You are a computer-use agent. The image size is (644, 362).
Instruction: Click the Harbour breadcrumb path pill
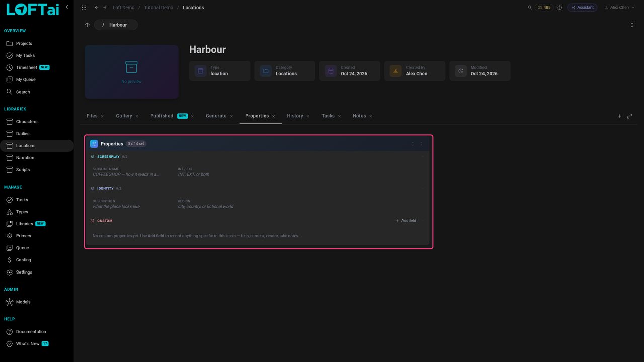tap(116, 25)
